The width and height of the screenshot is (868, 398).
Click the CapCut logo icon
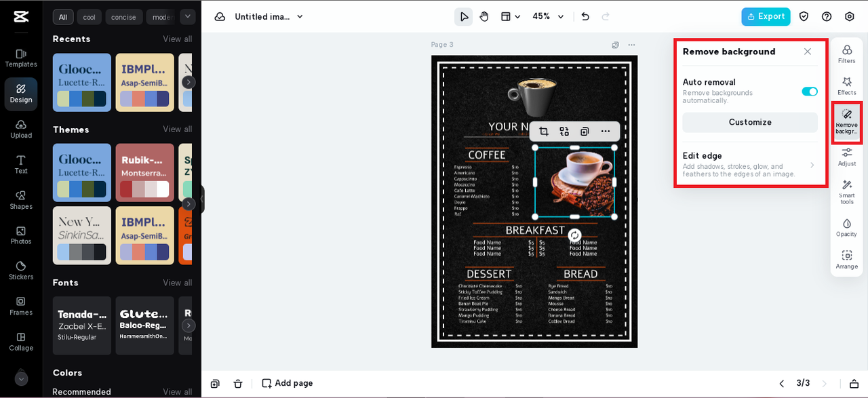21,17
